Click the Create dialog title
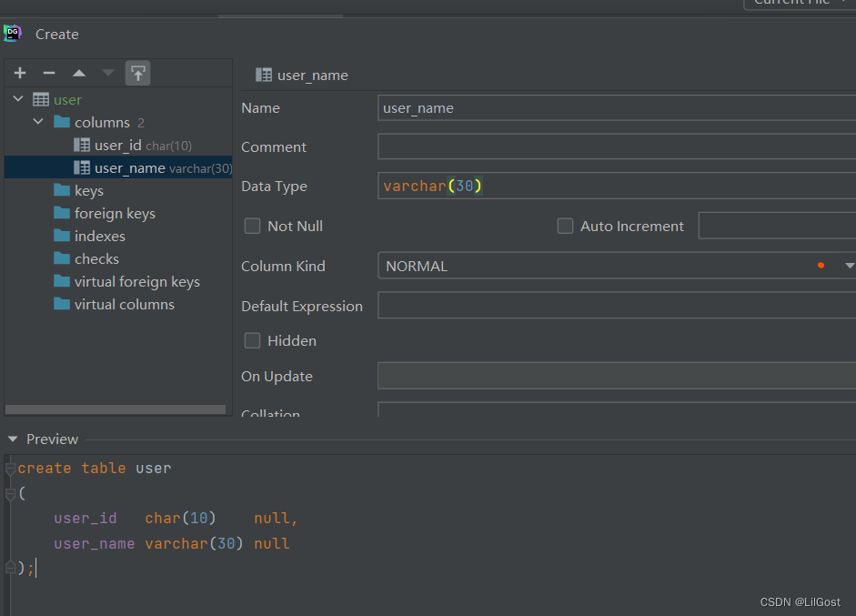 [56, 35]
